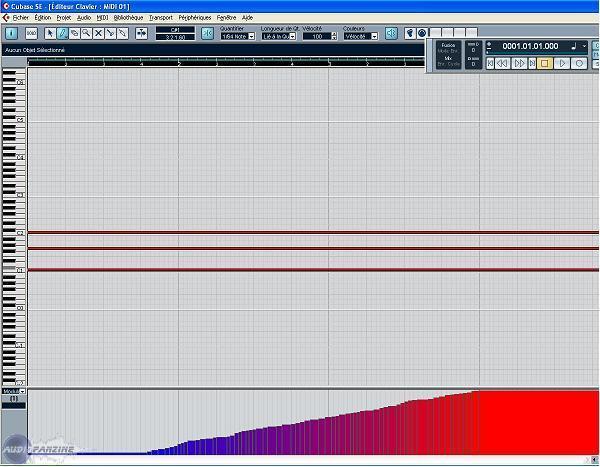Viewport: 600px width, 467px height.
Task: Select the Zoom magnifier tool
Action: coord(86,34)
